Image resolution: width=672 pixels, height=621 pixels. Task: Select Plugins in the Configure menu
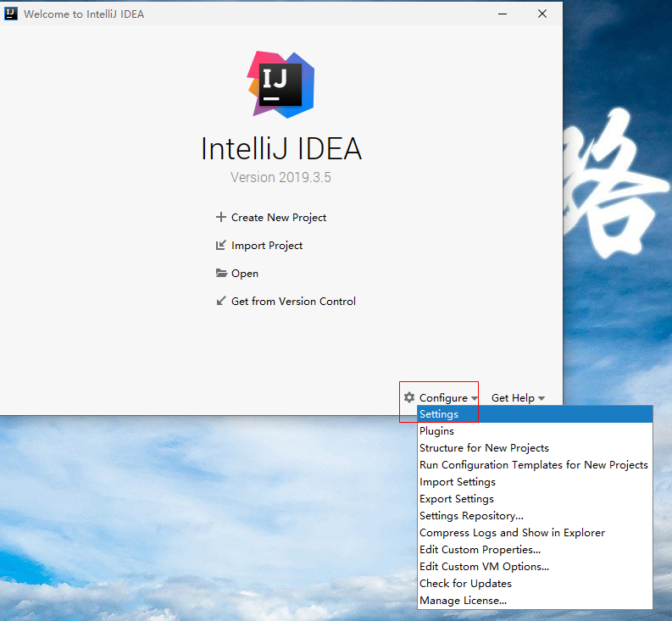[x=535, y=431]
